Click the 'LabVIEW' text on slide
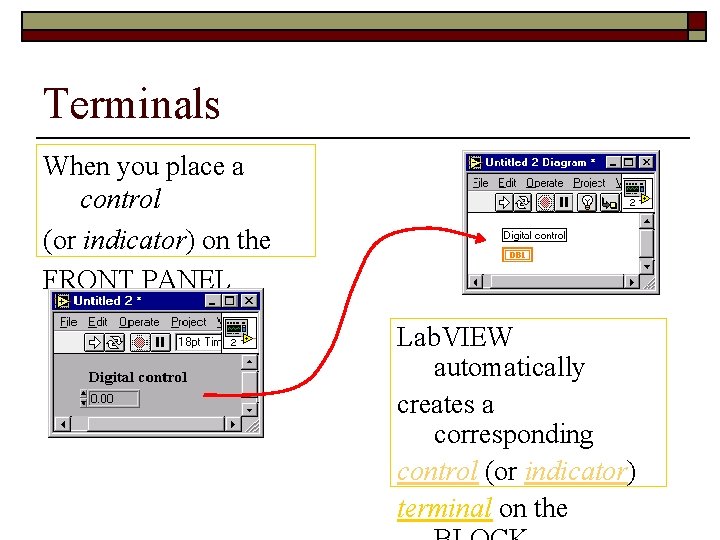 [454, 337]
